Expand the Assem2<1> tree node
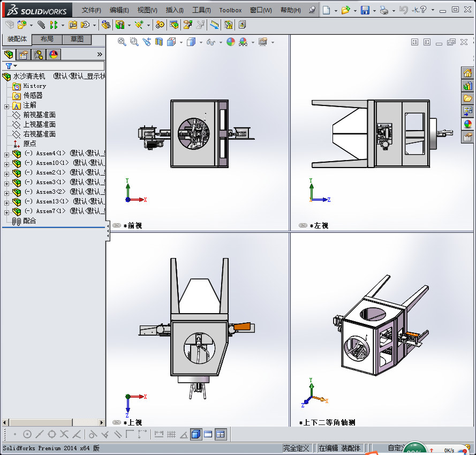This screenshot has width=476, height=455. pyautogui.click(x=6, y=174)
